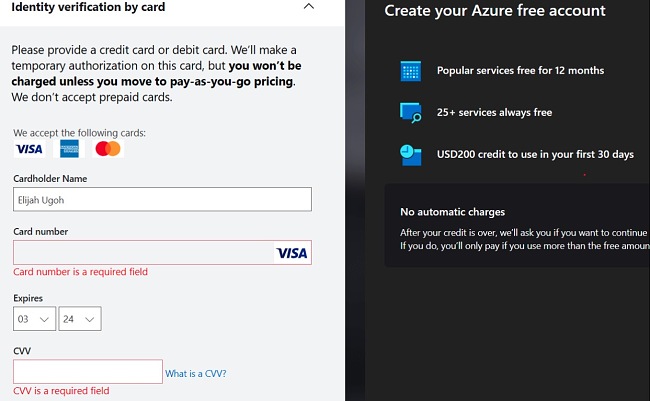This screenshot has height=401, width=650.
Task: Click the Cardholder Name input field
Action: (x=162, y=199)
